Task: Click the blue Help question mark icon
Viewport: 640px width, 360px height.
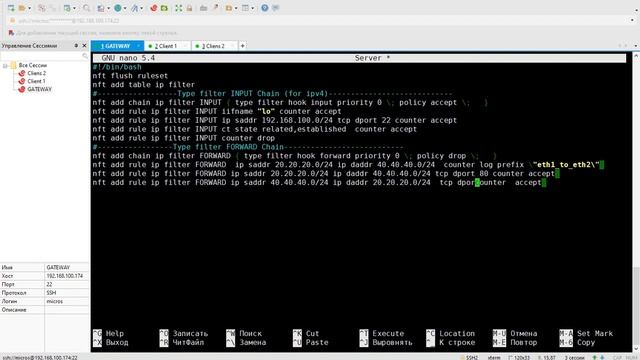Action: coord(264,8)
